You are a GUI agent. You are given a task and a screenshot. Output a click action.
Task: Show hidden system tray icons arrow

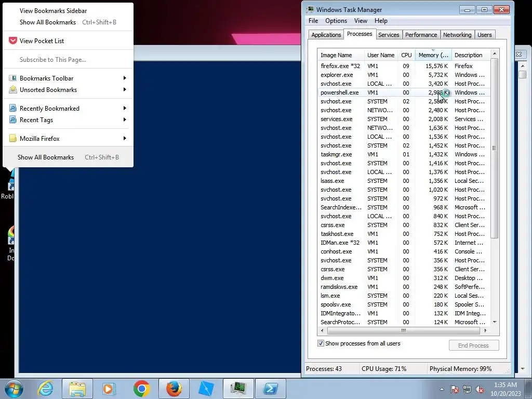[442, 389]
